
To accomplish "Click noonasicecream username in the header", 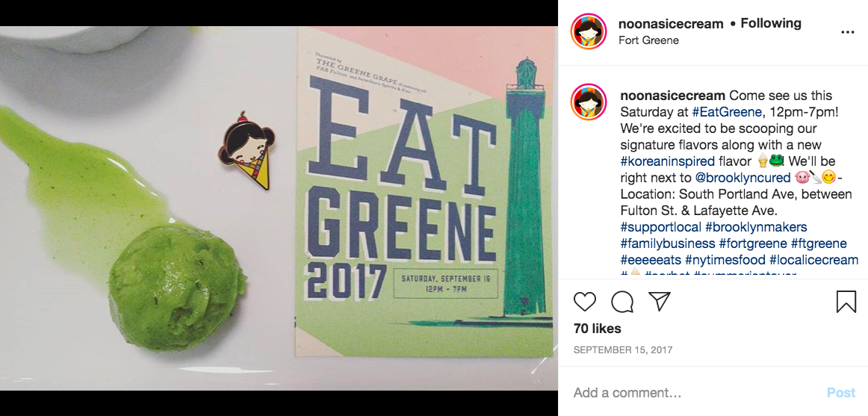I will (x=671, y=24).
